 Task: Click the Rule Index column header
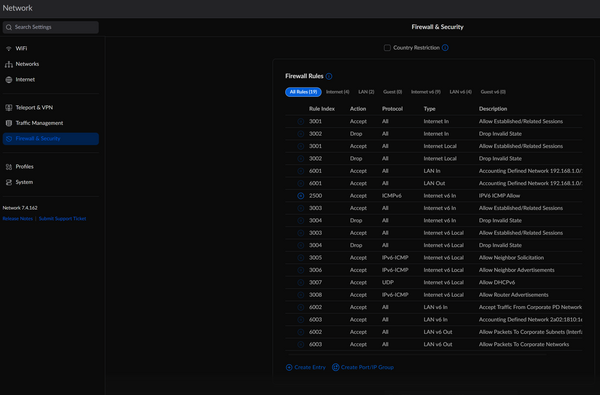[322, 109]
